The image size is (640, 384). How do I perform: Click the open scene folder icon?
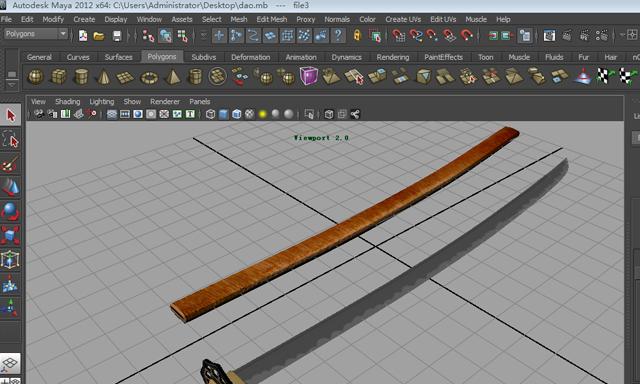point(99,36)
